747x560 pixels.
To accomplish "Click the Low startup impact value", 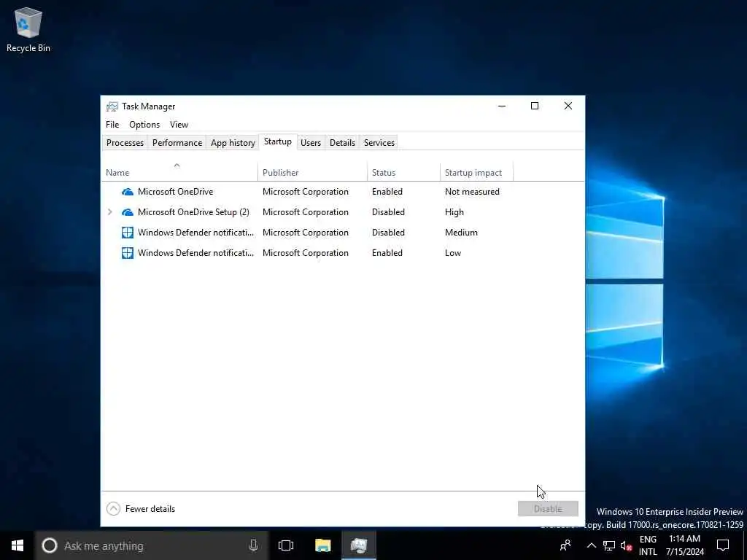I will (452, 253).
